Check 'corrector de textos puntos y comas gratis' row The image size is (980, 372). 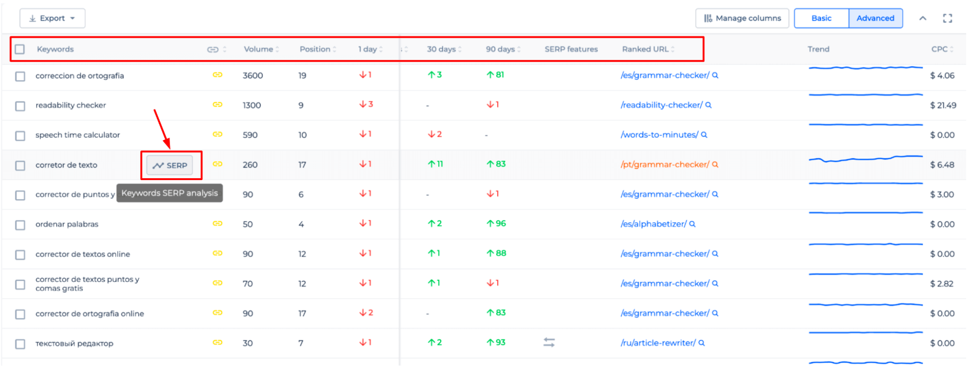point(20,284)
